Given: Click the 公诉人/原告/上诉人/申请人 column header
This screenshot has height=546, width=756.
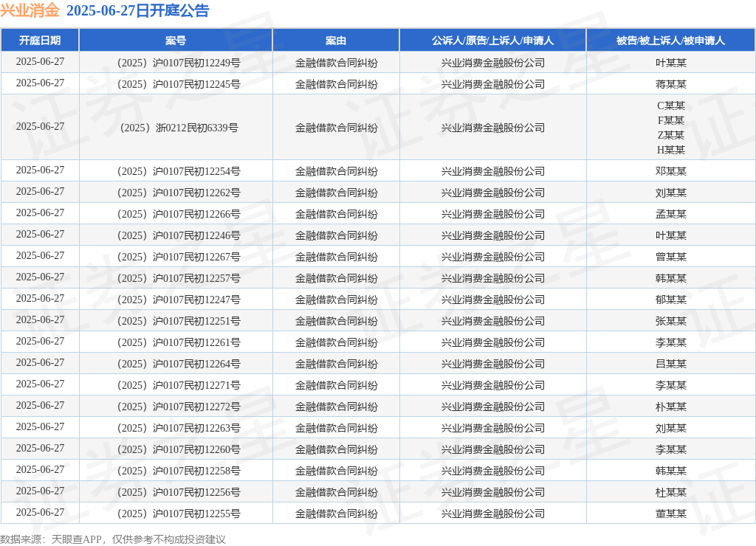Looking at the screenshot, I should coord(492,41).
